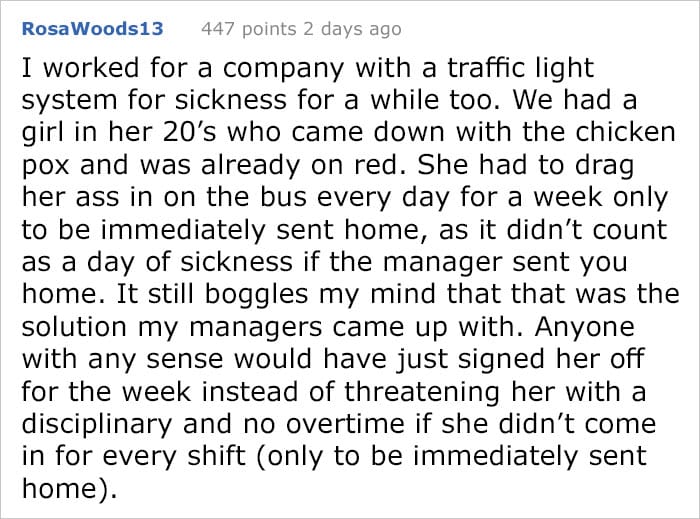
Task: Click the word 'company' in the first line
Action: pos(283,69)
